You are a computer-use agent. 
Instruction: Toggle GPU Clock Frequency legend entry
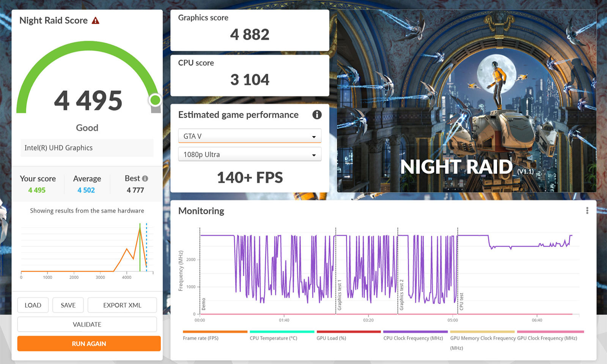pyautogui.click(x=547, y=338)
